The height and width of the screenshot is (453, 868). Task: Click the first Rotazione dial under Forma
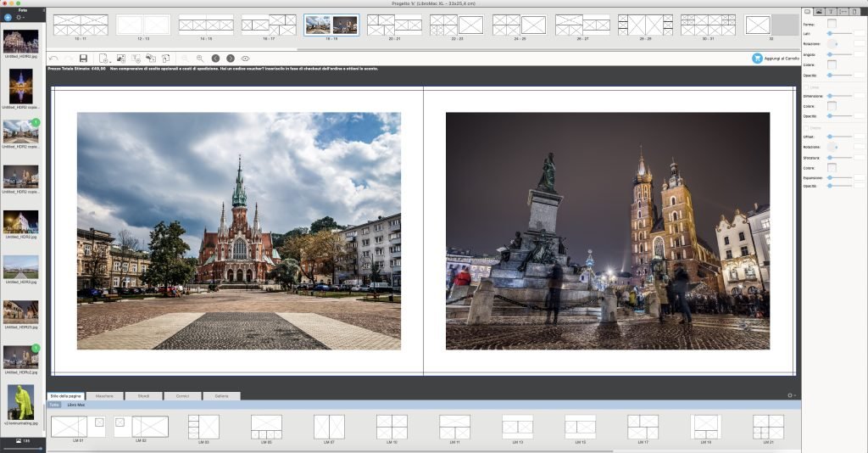pyautogui.click(x=832, y=44)
